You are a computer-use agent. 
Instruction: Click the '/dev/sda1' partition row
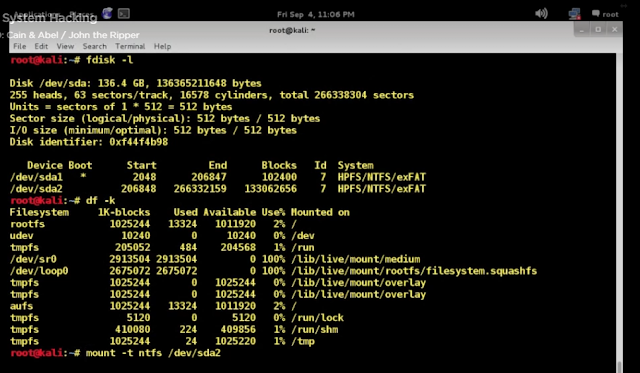[x=218, y=177]
